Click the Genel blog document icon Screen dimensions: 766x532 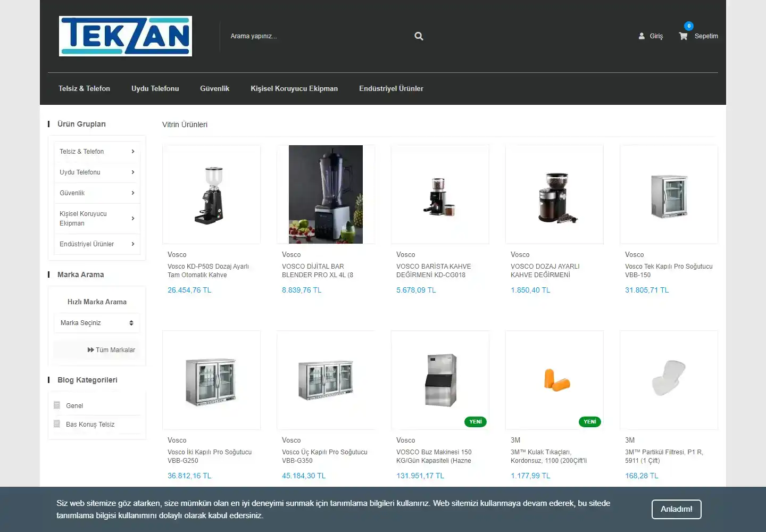tap(57, 405)
